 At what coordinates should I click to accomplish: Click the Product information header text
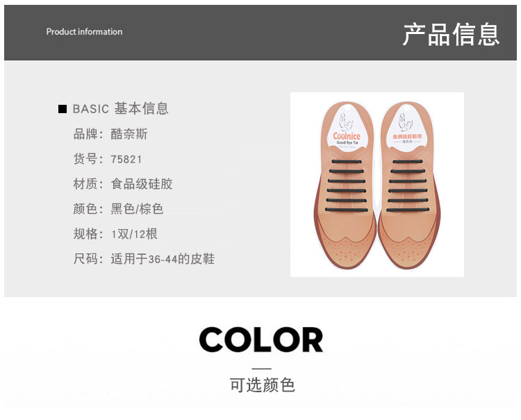point(84,32)
